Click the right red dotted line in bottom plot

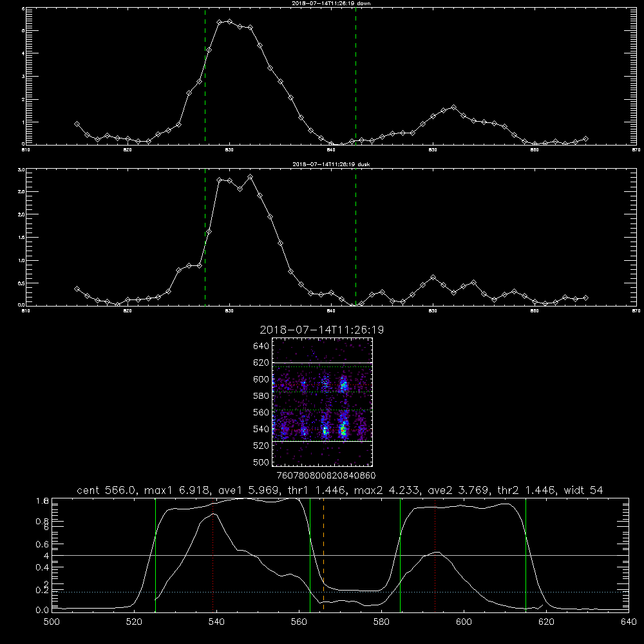[x=435, y=554]
